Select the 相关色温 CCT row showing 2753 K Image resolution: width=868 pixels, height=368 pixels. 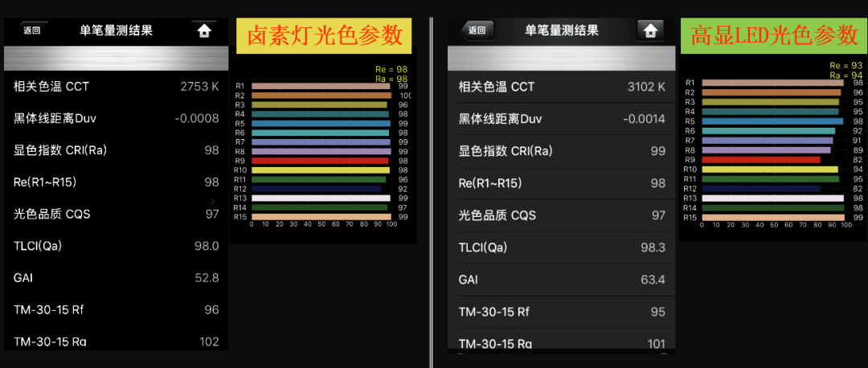[117, 87]
